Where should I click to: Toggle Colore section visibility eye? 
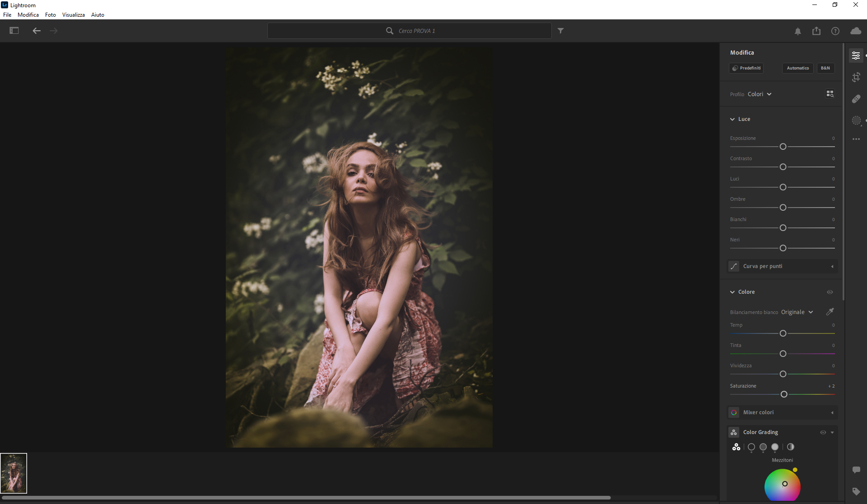tap(830, 292)
